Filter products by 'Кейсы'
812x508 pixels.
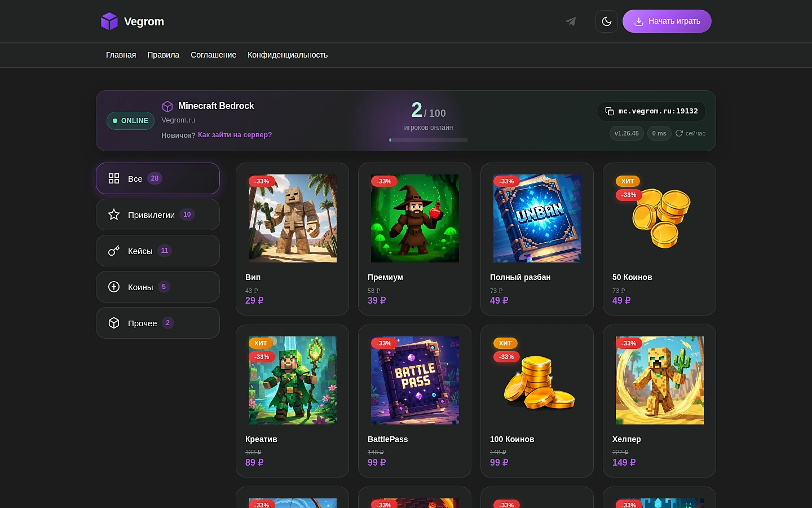[158, 251]
